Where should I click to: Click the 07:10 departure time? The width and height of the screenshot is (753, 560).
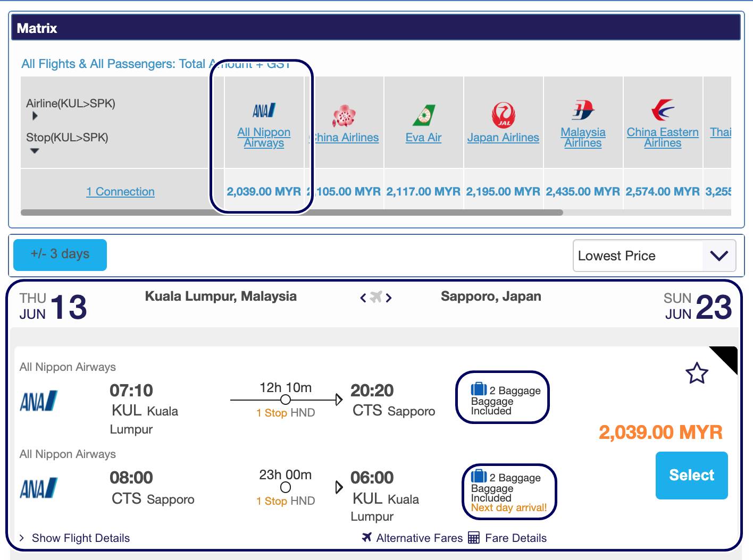click(131, 391)
